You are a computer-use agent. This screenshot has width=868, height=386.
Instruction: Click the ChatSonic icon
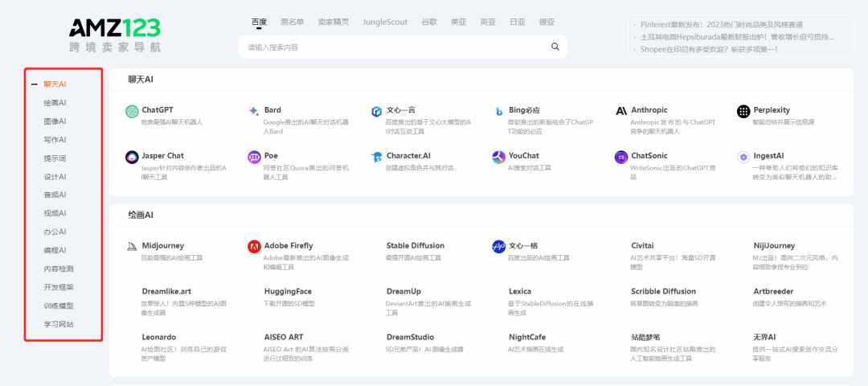tap(621, 158)
